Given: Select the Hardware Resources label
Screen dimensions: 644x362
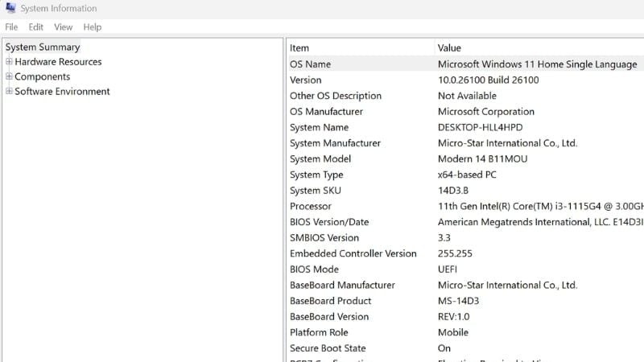Looking at the screenshot, I should point(58,62).
